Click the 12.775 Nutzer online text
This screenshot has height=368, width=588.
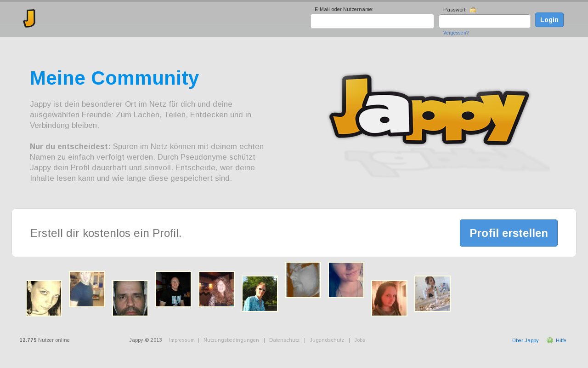pyautogui.click(x=45, y=340)
